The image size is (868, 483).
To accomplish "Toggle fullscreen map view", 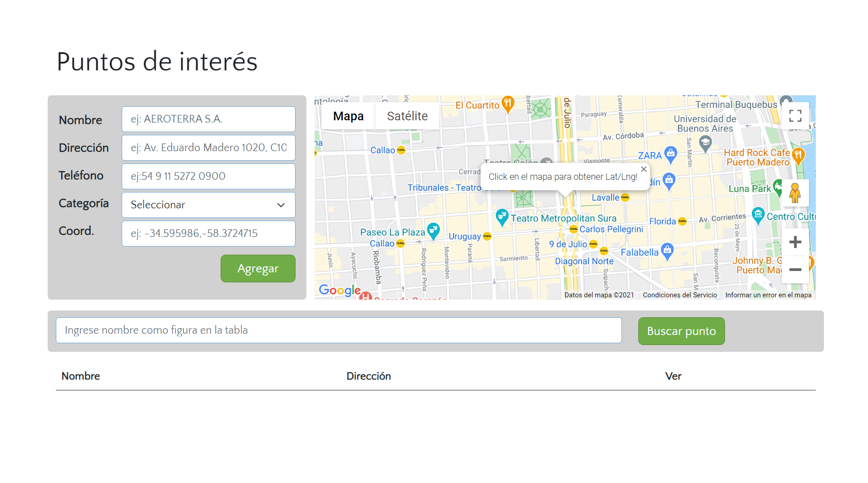I will [795, 116].
